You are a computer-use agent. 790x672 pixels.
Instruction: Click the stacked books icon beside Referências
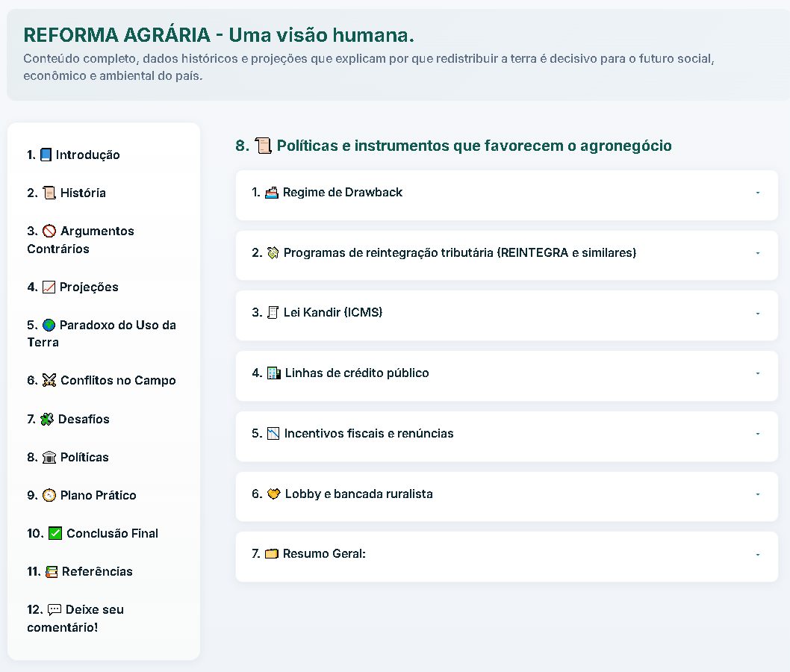52,572
